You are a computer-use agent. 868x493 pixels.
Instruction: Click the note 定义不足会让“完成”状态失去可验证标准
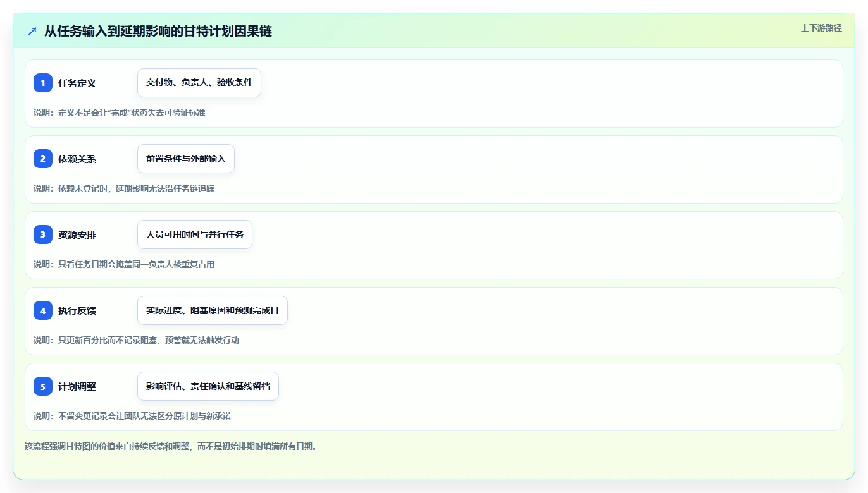[132, 113]
